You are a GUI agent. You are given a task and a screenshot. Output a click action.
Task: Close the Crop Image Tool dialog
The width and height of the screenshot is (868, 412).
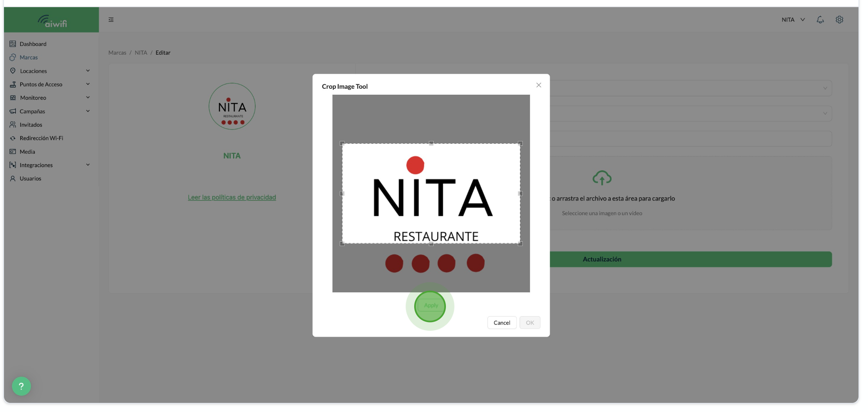[539, 85]
